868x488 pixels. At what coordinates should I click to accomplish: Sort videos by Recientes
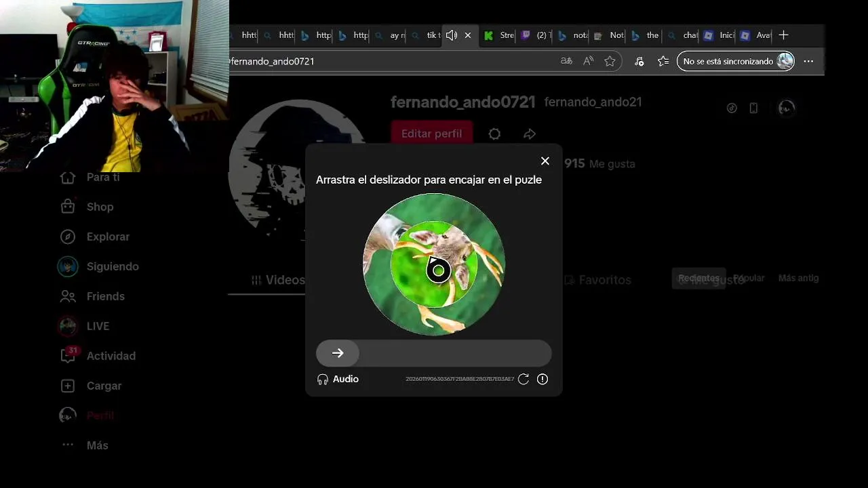click(698, 278)
